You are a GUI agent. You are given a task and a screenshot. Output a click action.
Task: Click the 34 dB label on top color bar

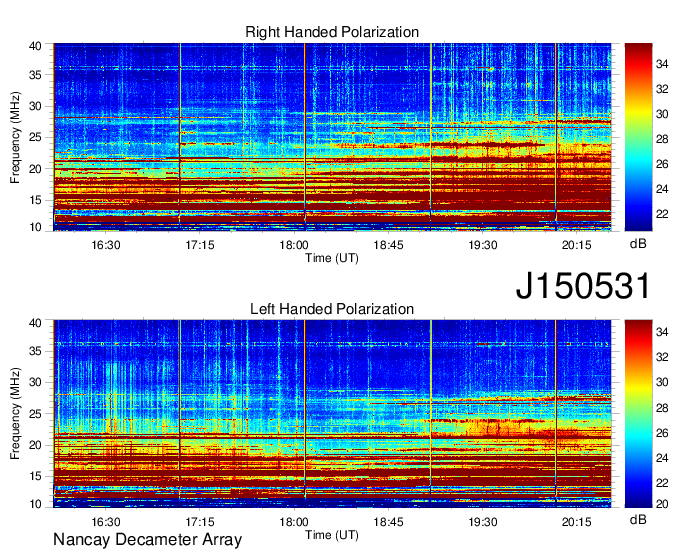click(x=662, y=64)
